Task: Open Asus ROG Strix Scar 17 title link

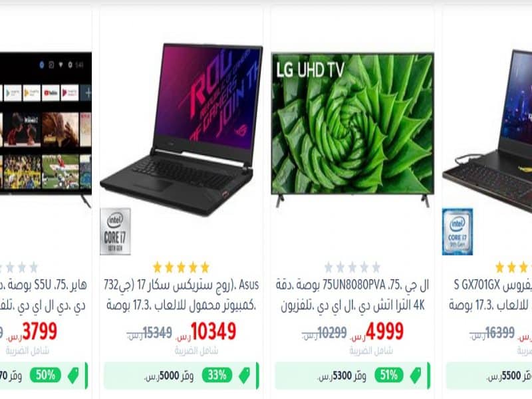Action: point(182,295)
